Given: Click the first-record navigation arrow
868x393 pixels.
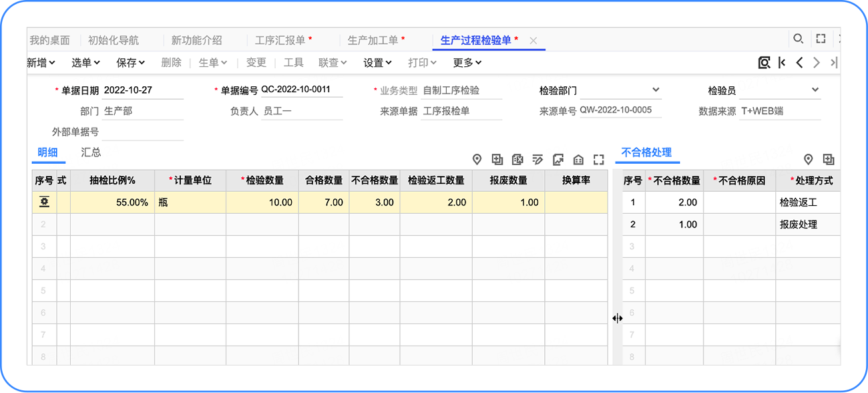Looking at the screenshot, I should (x=782, y=63).
